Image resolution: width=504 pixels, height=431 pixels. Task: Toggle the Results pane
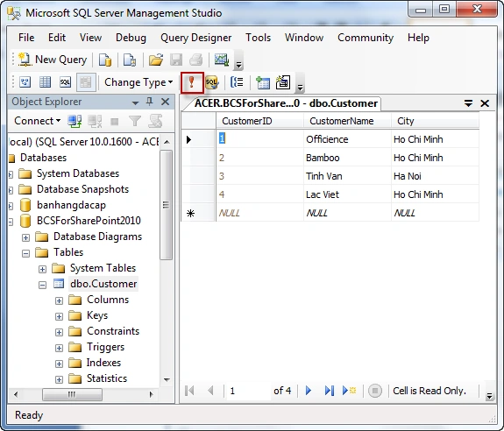coord(86,82)
